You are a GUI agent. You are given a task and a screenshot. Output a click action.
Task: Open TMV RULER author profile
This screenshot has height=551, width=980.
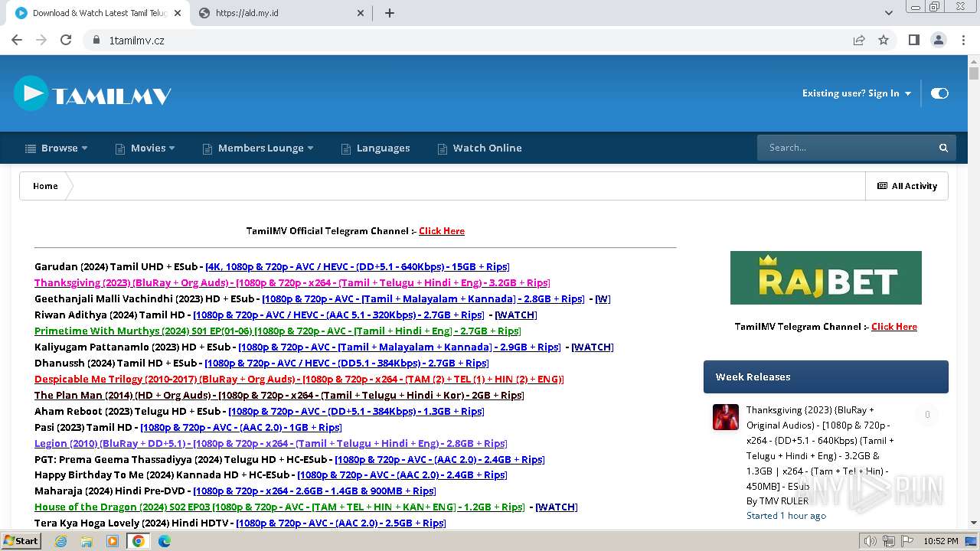(x=783, y=501)
